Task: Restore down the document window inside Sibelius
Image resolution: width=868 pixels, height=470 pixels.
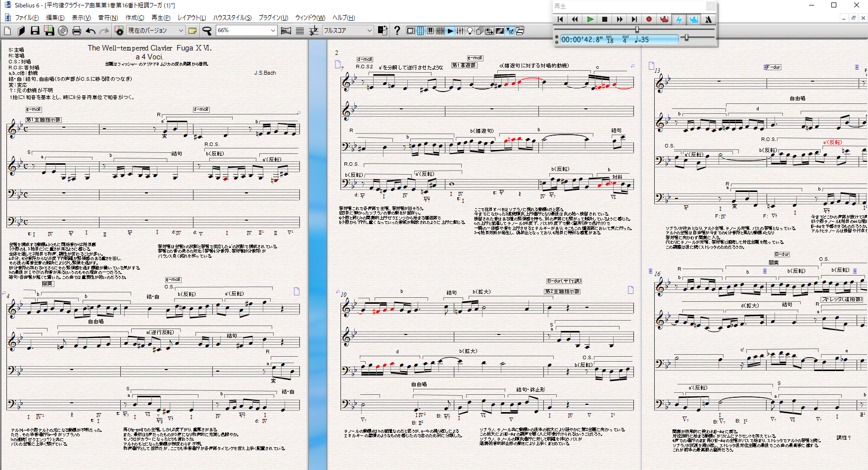Action: tap(853, 18)
